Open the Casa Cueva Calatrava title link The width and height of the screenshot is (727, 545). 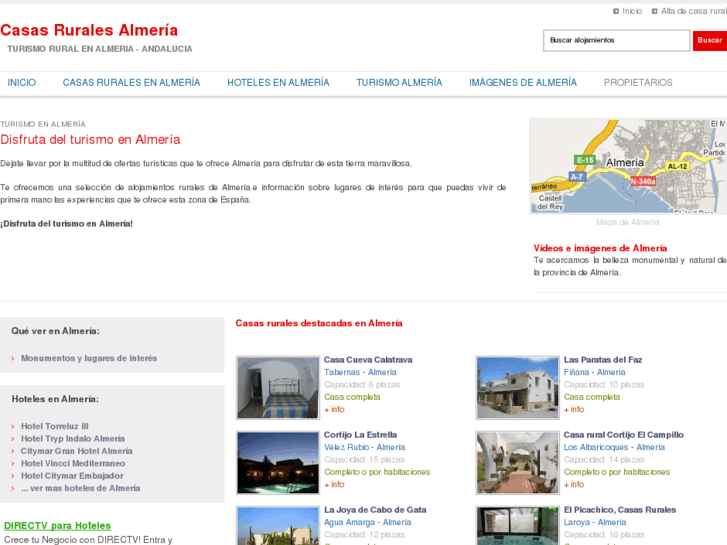368,359
